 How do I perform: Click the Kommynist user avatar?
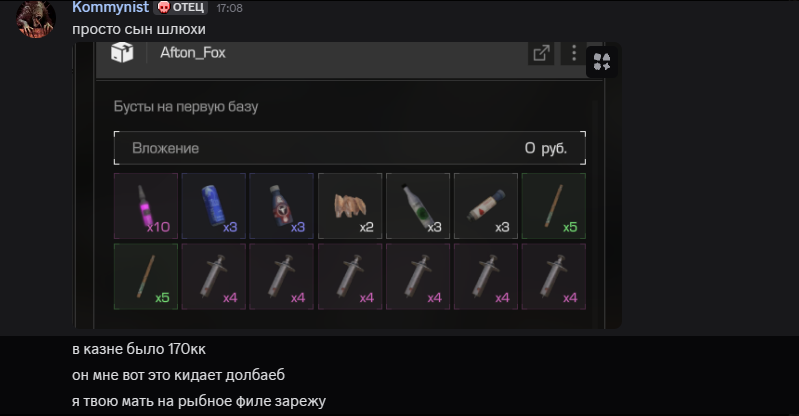point(36,19)
